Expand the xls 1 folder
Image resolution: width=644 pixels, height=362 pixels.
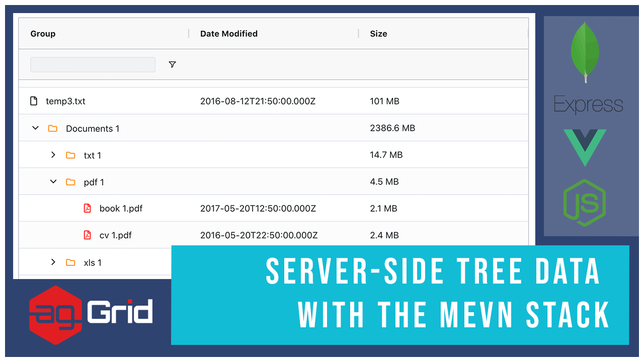click(53, 262)
